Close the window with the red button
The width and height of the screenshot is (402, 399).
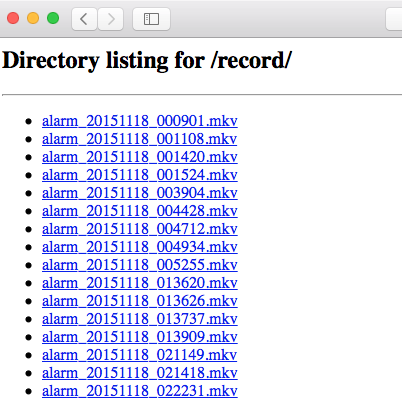(13, 18)
